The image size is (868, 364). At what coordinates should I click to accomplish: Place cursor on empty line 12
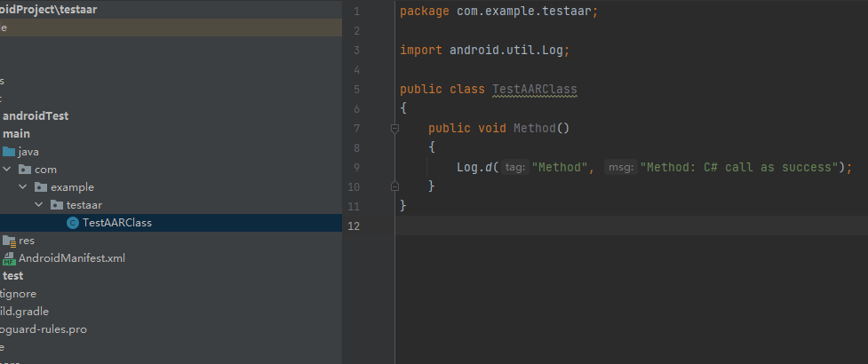coord(631,226)
